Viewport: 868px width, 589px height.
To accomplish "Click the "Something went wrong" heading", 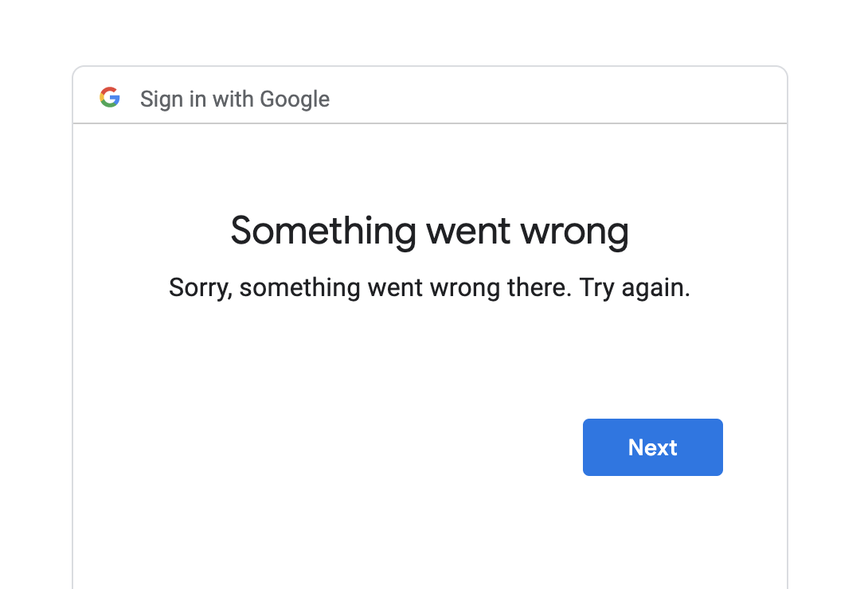I will pyautogui.click(x=429, y=232).
